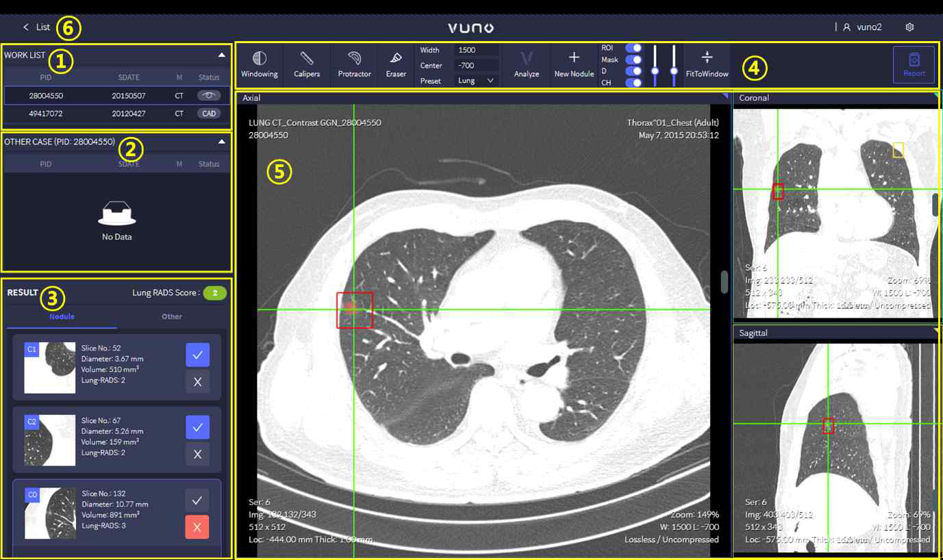Run Analyze on the current scan
Viewport: 943px width, 560px height.
click(527, 64)
